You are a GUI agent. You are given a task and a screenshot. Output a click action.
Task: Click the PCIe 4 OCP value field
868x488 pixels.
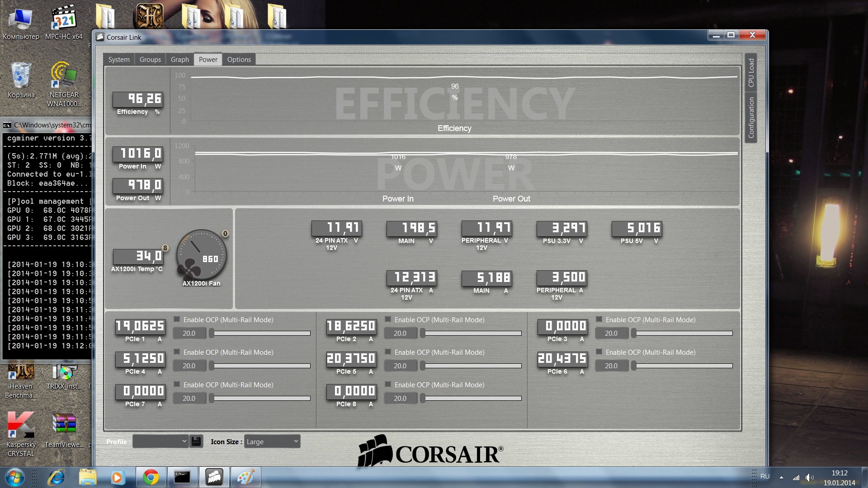coord(189,366)
